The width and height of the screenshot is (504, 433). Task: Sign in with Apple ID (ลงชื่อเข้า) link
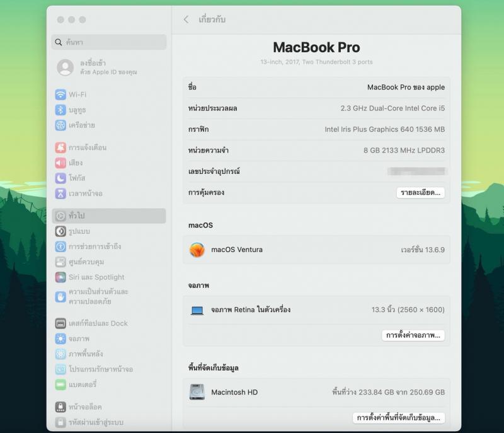point(93,63)
